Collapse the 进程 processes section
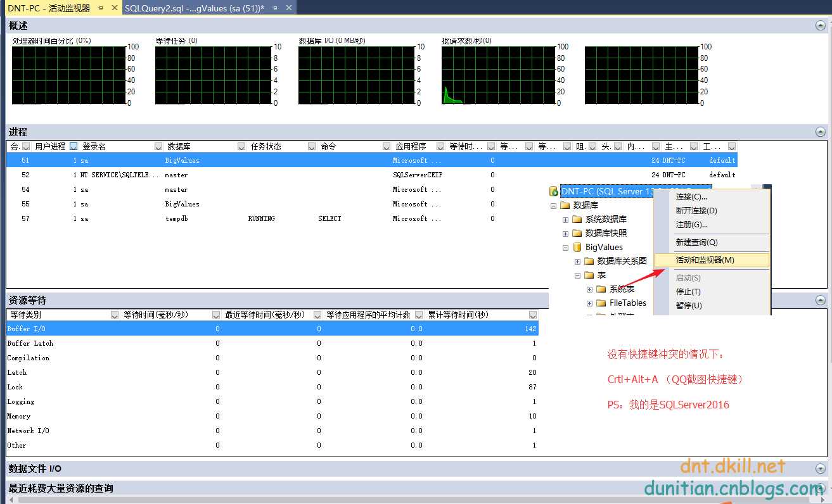 [x=821, y=132]
